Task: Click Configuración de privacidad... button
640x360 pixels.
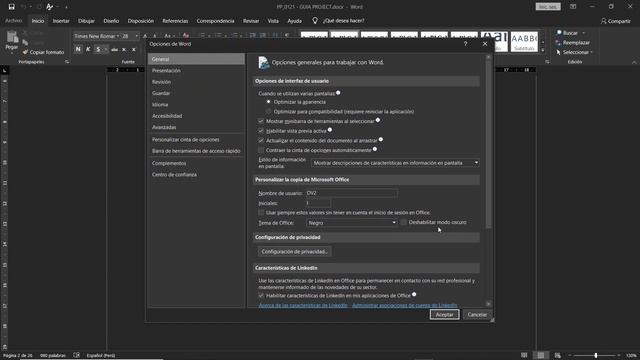Action: click(295, 251)
